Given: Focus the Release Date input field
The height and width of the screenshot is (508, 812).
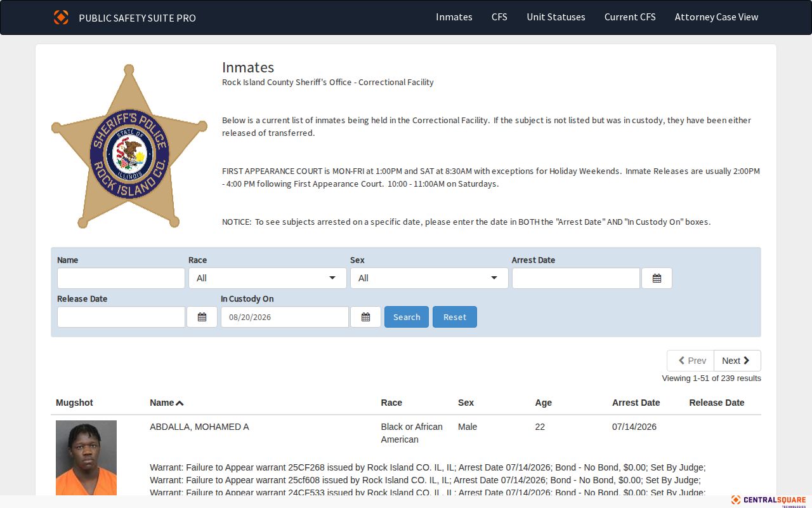Looking at the screenshot, I should (121, 317).
